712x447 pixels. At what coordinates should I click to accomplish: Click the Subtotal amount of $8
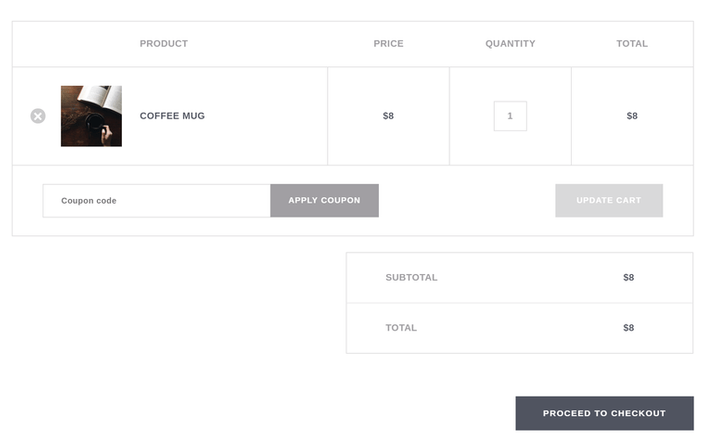(x=628, y=278)
